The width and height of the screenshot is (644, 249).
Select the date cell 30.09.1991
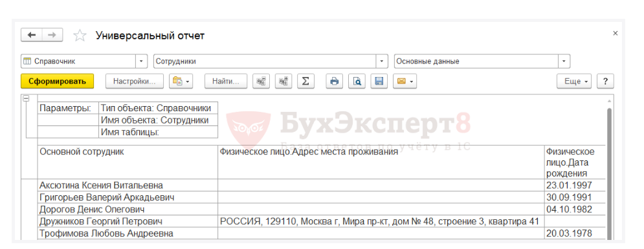pos(575,197)
